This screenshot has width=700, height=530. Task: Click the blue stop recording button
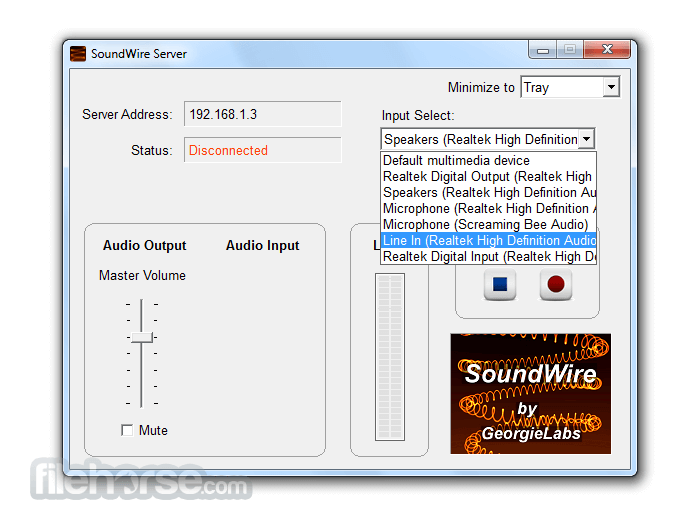[x=500, y=284]
